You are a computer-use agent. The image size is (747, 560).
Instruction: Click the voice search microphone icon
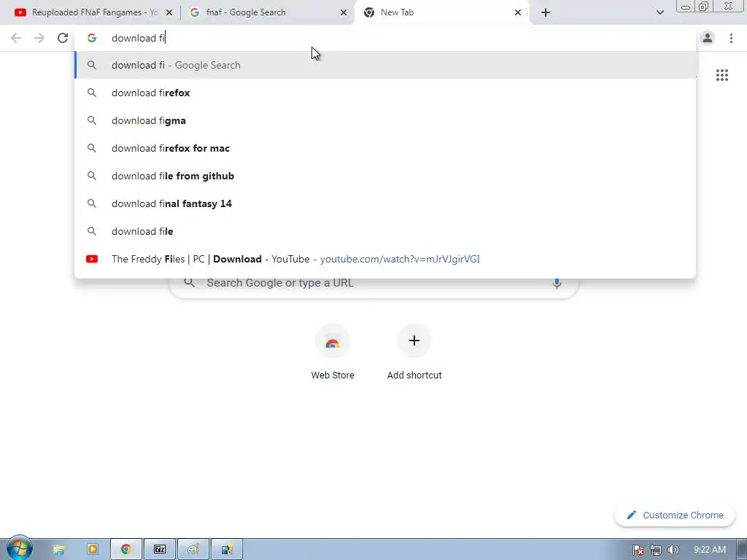tap(557, 283)
